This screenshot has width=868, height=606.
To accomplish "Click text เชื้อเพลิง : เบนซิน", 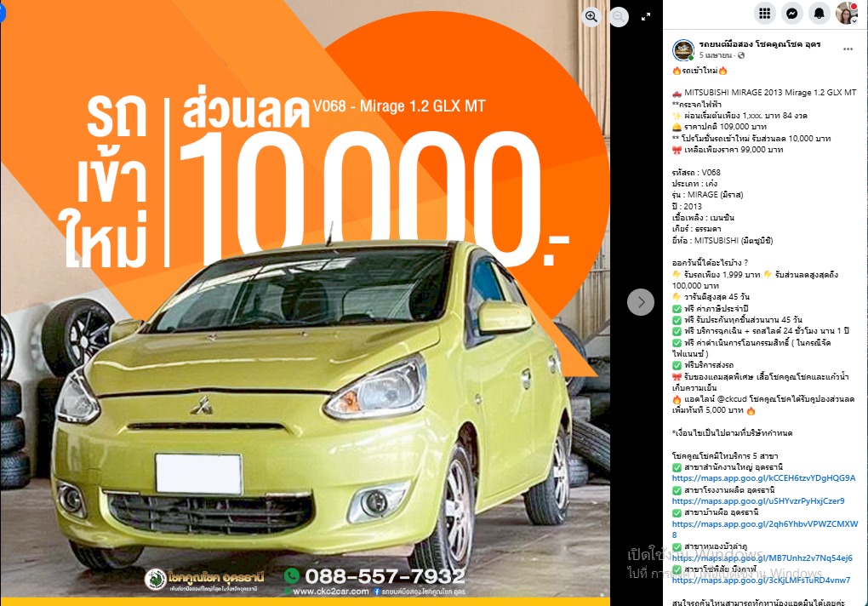I will 703,218.
